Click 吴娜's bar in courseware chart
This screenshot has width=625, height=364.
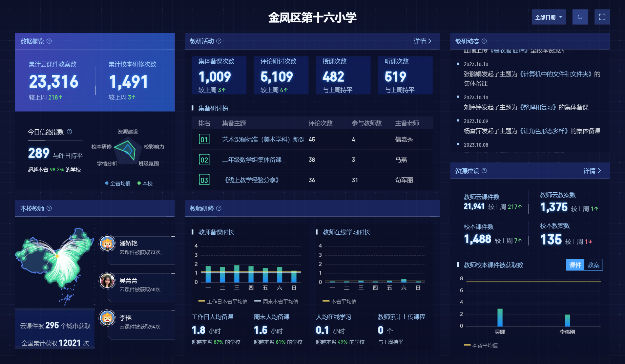coord(500,317)
